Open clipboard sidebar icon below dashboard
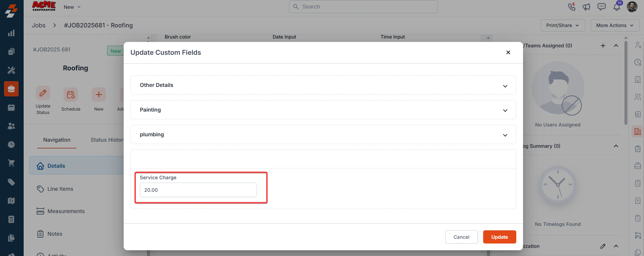The image size is (644, 256). pyautogui.click(x=11, y=52)
